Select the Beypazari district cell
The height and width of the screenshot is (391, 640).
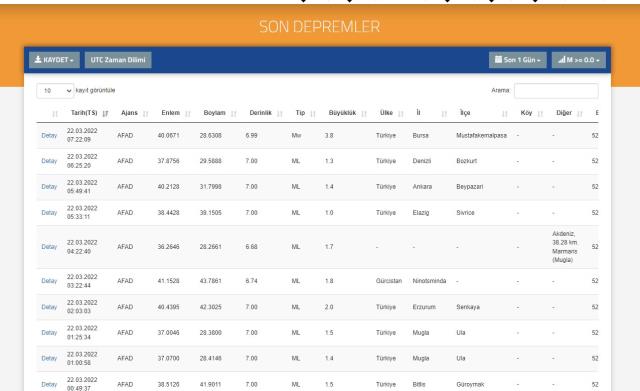pos(469,187)
